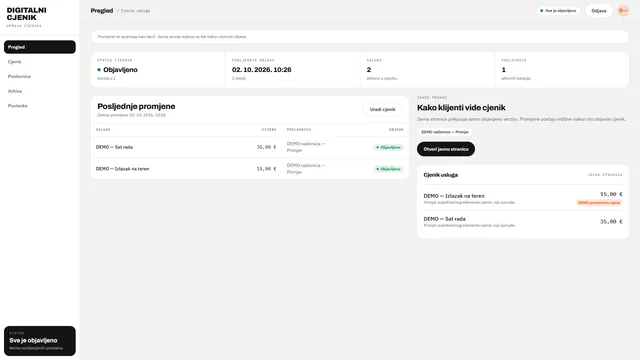This screenshot has width=640, height=360.
Task: Click the '35,00 €' price in public preview
Action: [x=611, y=222]
